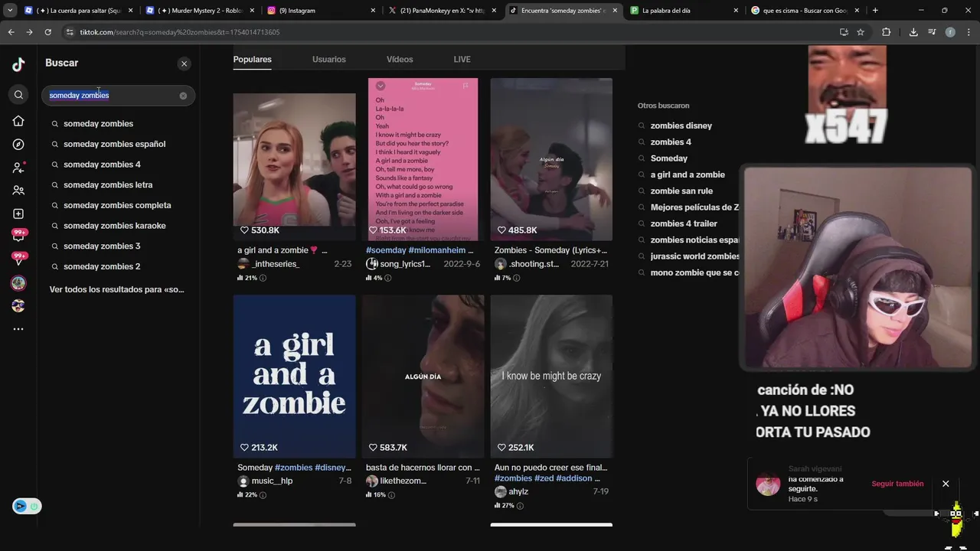Open the Friends icon in the sidebar
The image size is (980, 551).
[x=18, y=191]
